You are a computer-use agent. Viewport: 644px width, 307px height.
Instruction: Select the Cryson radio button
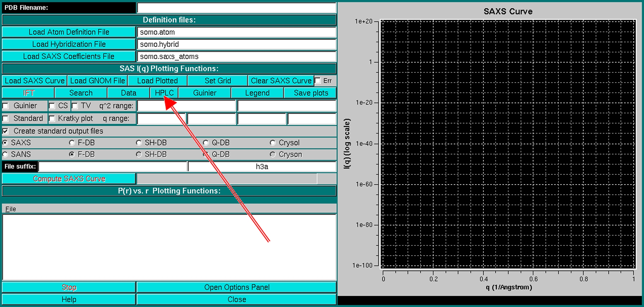273,155
